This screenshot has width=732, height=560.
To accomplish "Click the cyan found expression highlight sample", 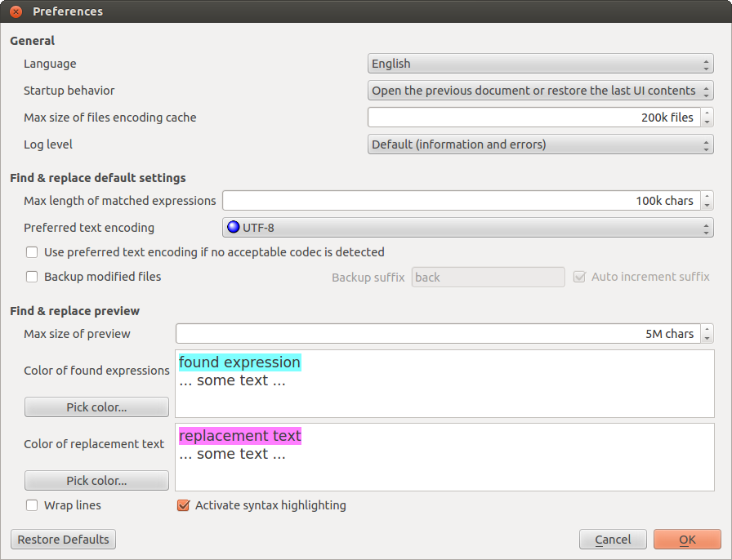I will 239,362.
